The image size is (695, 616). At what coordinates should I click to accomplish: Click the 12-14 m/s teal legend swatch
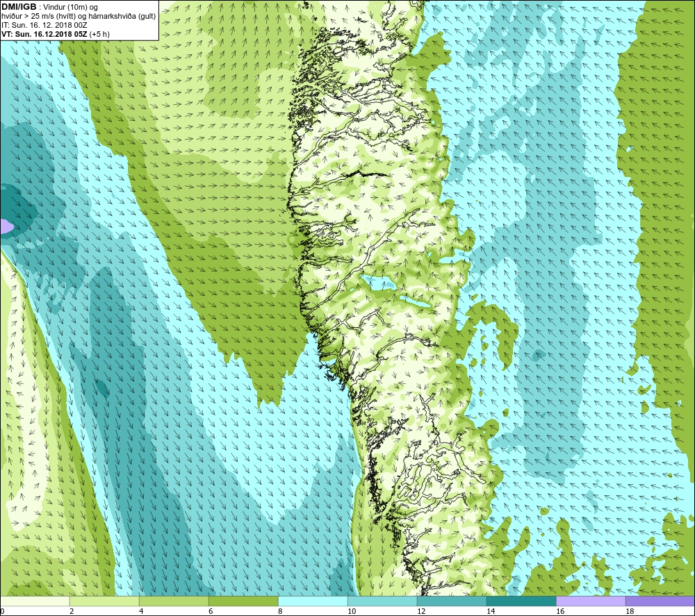tap(452, 601)
